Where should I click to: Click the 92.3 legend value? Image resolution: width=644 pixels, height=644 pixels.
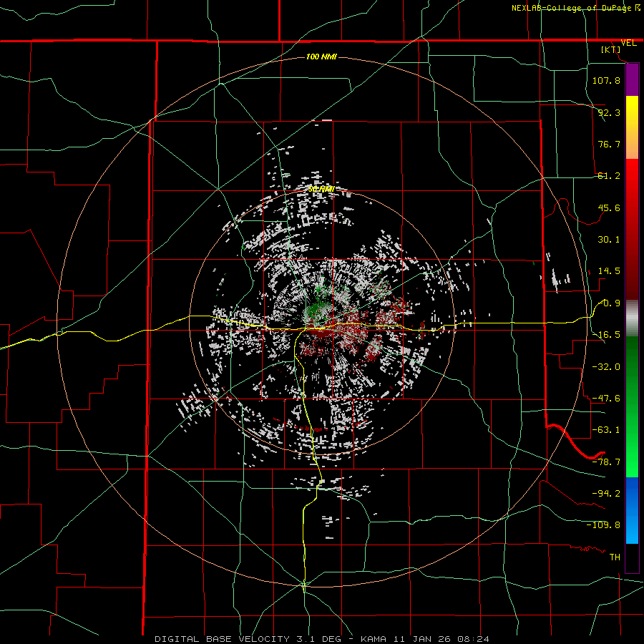pyautogui.click(x=609, y=112)
